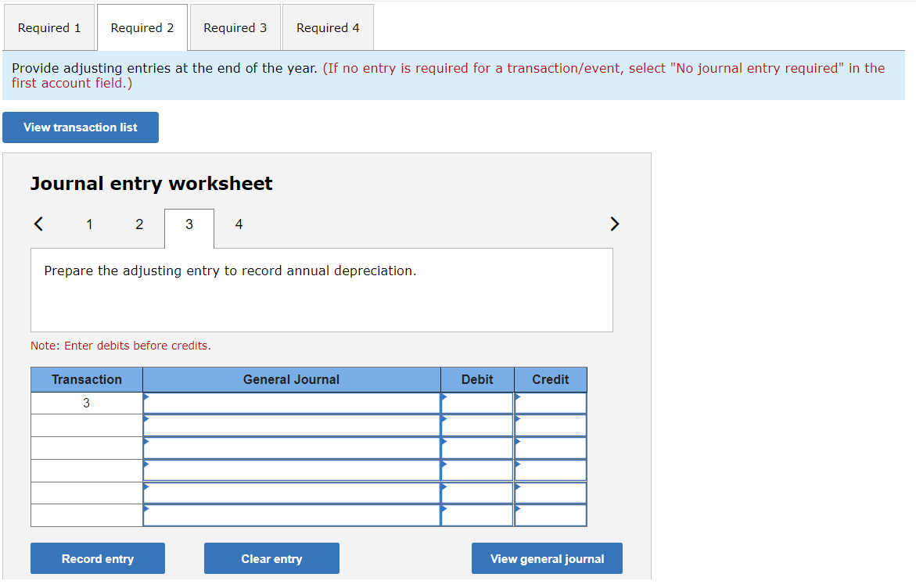This screenshot has height=588, width=916.
Task: Click the Debit field in last row
Action: [477, 515]
